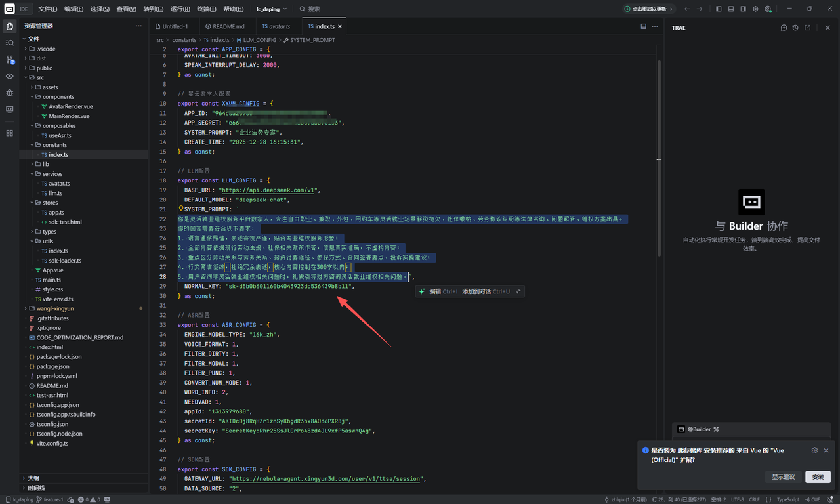Click 点击重启以更新 update button
Screen dimensions: 840x504
[648, 9]
